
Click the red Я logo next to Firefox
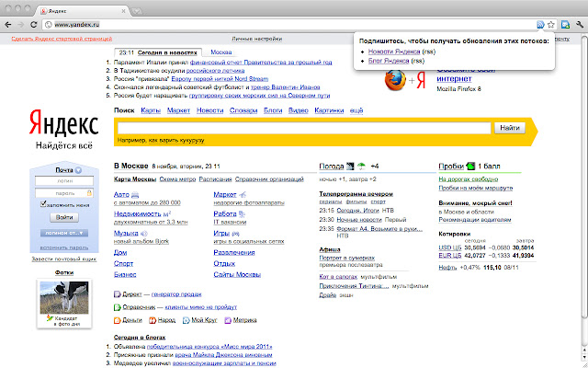pos(421,81)
